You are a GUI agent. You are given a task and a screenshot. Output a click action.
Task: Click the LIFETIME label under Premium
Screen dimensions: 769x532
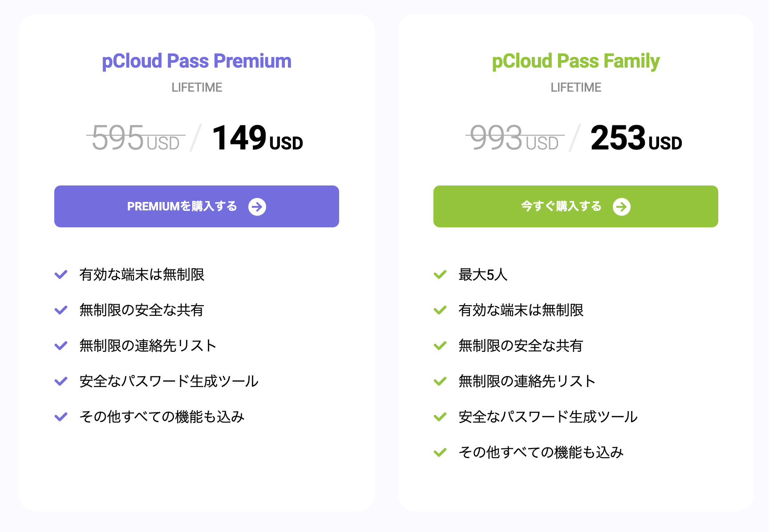pyautogui.click(x=197, y=87)
